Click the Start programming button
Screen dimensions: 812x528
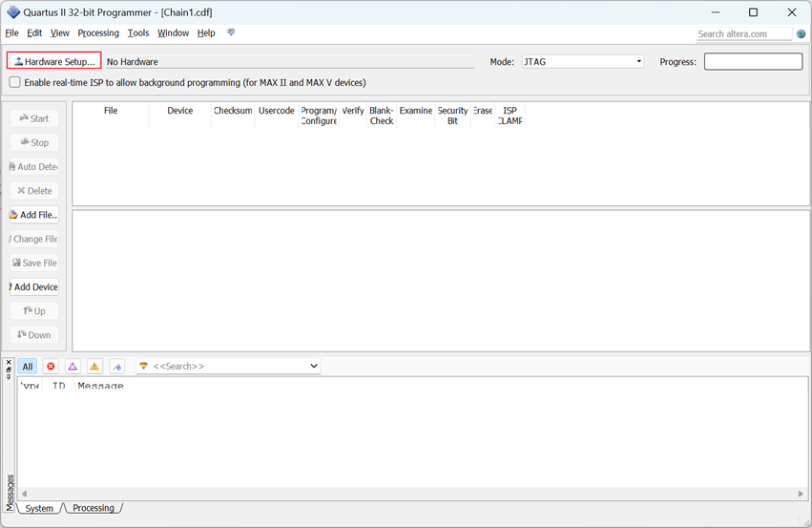(34, 118)
